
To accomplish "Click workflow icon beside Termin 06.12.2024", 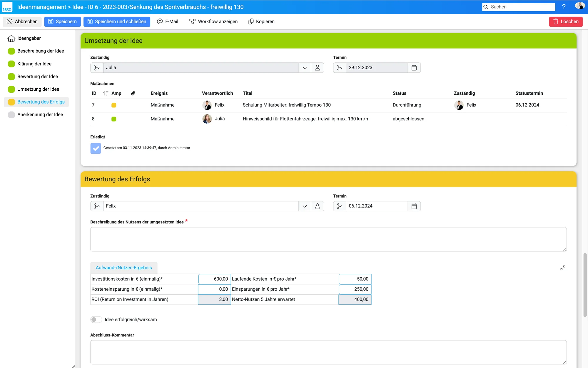I will coord(340,206).
